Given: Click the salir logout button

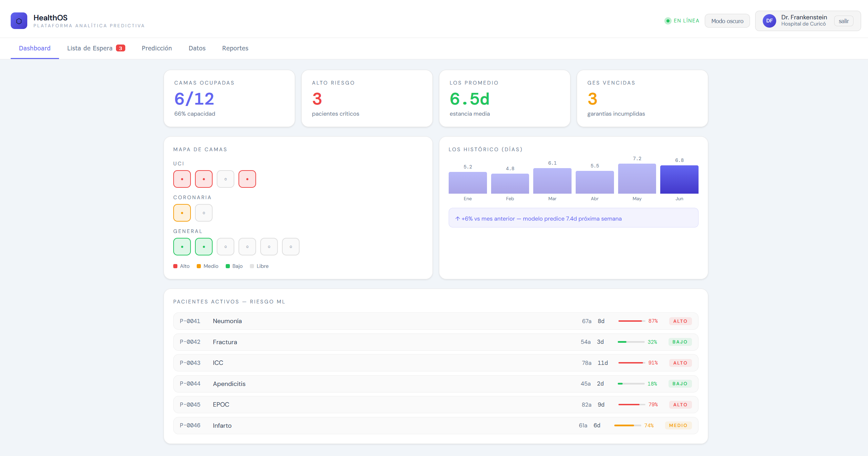Looking at the screenshot, I should (844, 21).
